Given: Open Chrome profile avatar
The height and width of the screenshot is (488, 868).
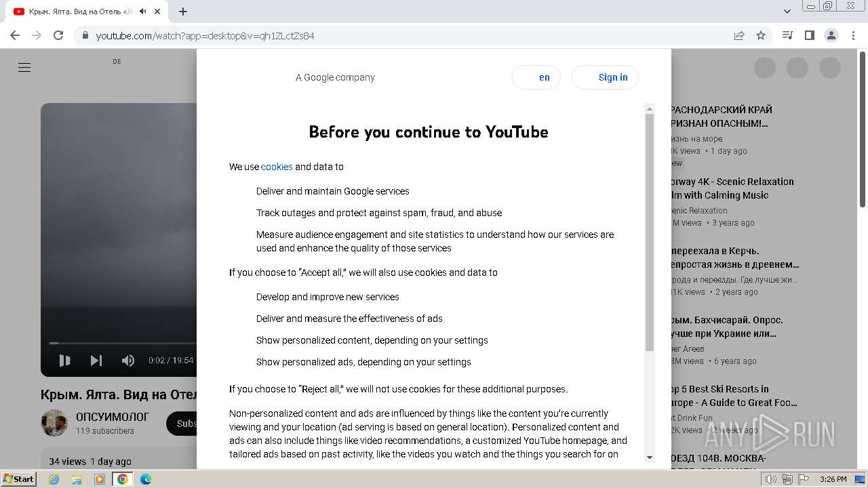Looking at the screenshot, I should pyautogui.click(x=831, y=35).
